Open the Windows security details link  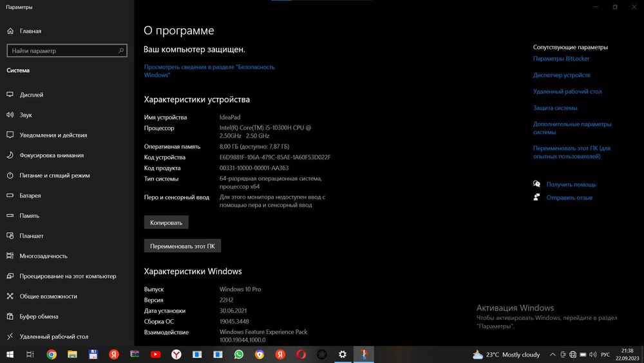point(209,71)
